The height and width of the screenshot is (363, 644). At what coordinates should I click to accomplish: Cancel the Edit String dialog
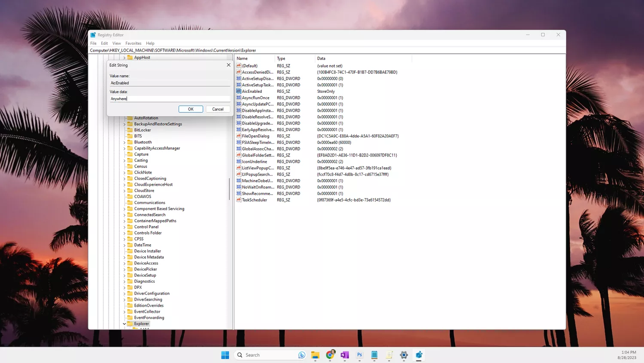218,109
